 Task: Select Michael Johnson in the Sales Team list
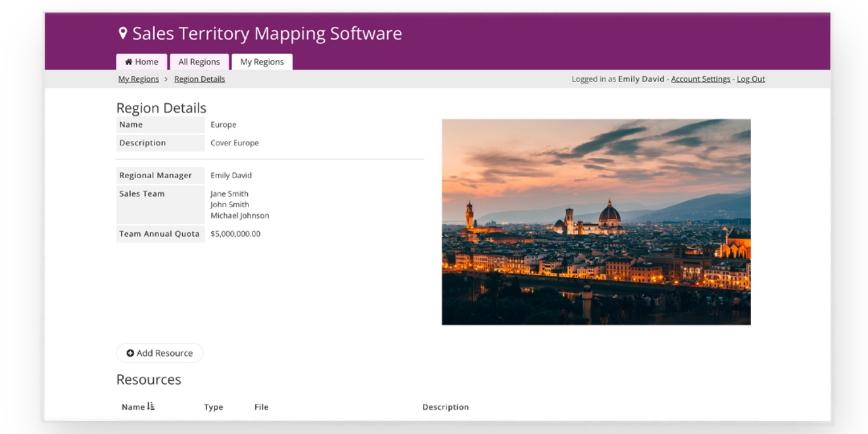click(x=239, y=216)
